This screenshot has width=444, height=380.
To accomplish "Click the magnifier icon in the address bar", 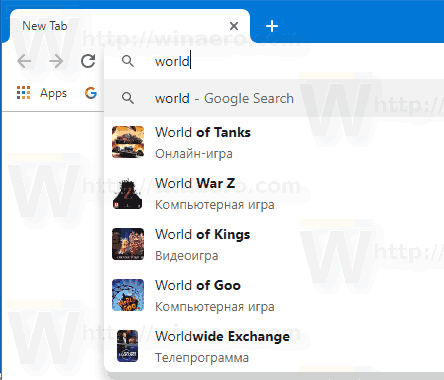I will (x=128, y=61).
